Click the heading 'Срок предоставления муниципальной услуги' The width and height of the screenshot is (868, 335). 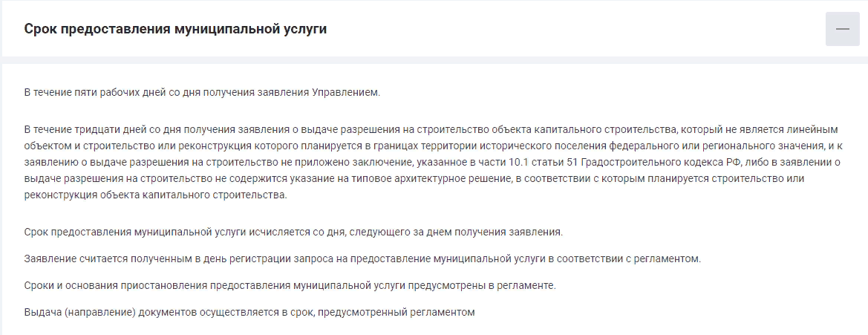click(175, 29)
